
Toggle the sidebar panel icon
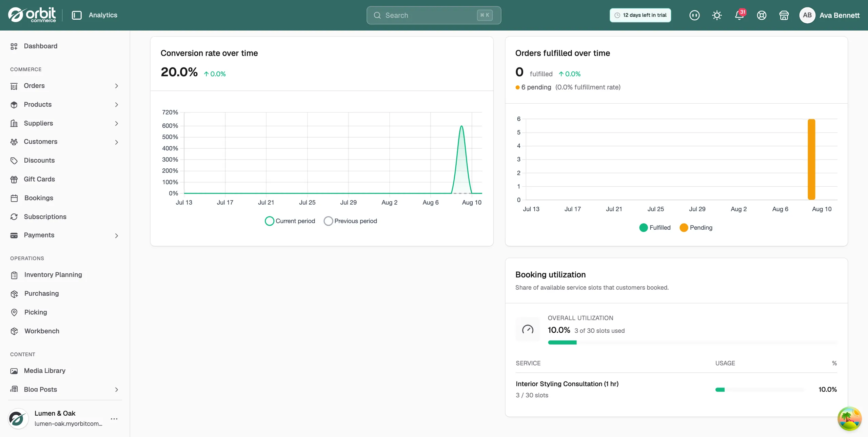tap(77, 15)
